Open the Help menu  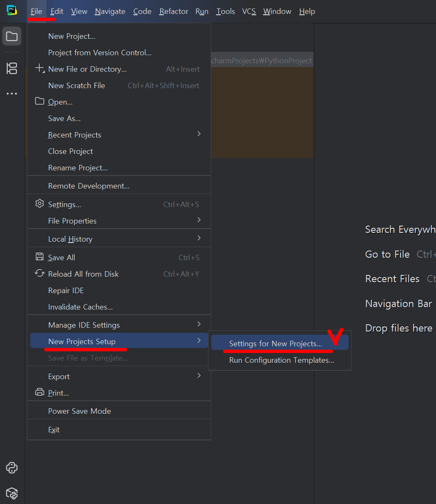click(307, 11)
